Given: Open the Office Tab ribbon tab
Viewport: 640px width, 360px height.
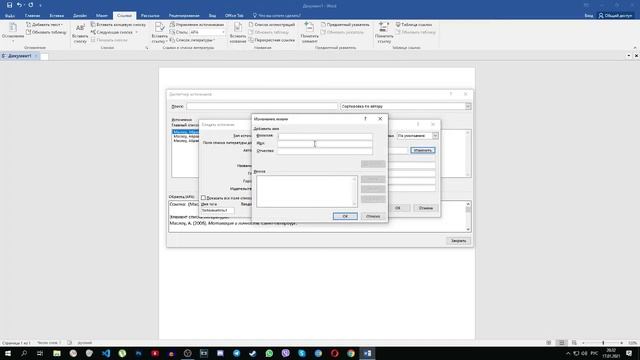Looking at the screenshot, I should pos(234,16).
